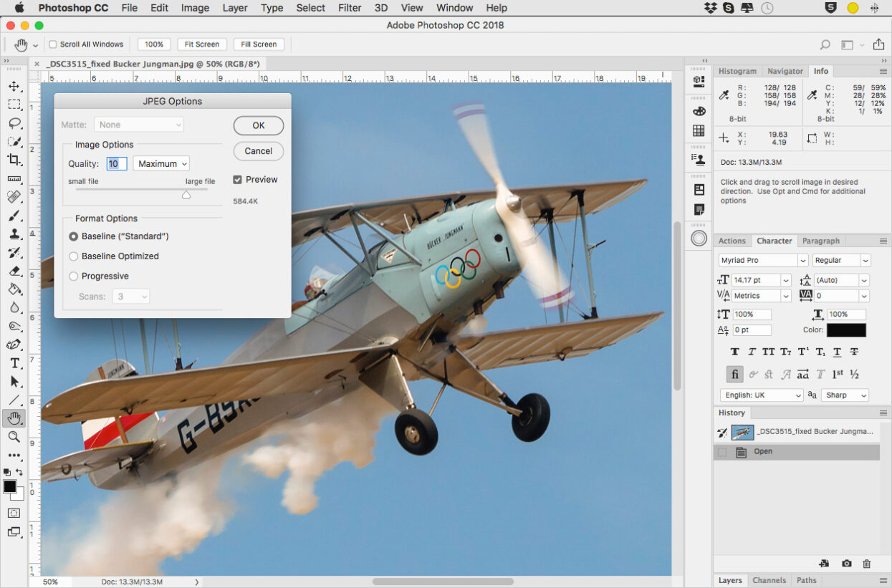The image size is (892, 588).
Task: Open the Maximum quality dropdown
Action: click(x=161, y=164)
